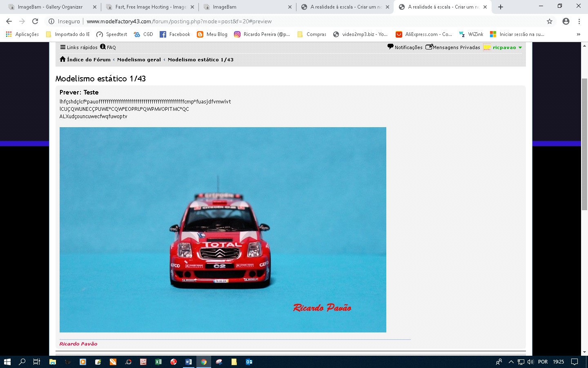Open the 19:25 clock calendar
Image resolution: width=588 pixels, height=368 pixels.
558,362
